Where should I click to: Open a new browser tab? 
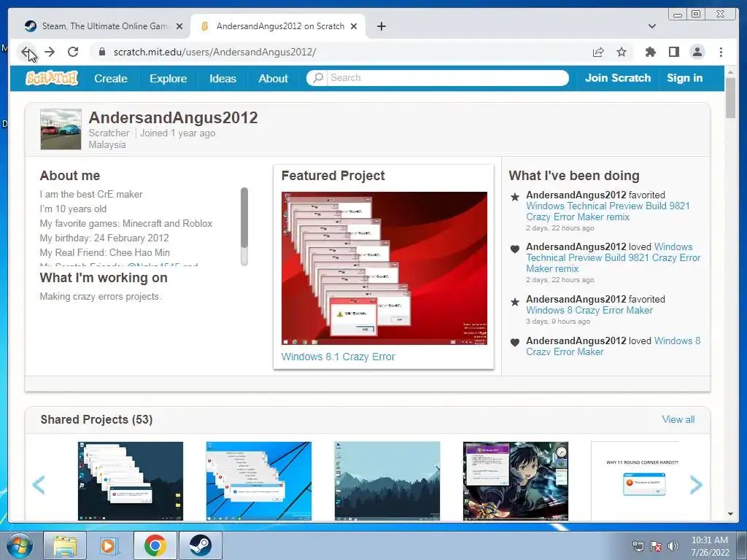coord(381,26)
